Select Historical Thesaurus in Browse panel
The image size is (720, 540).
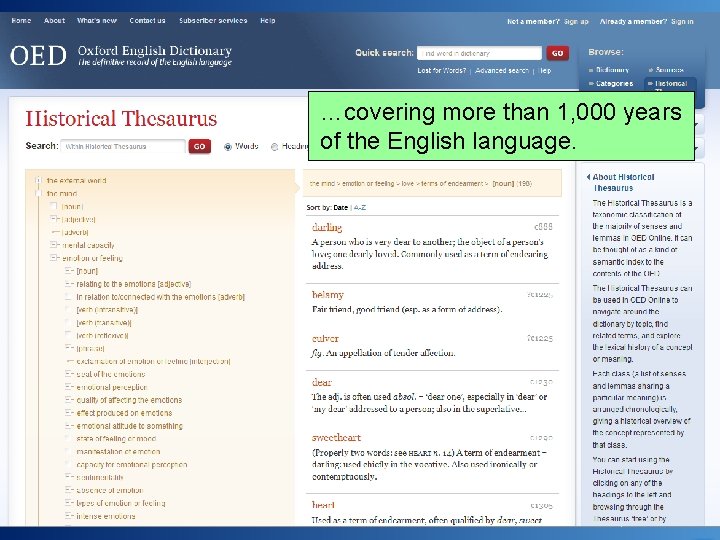click(x=671, y=84)
